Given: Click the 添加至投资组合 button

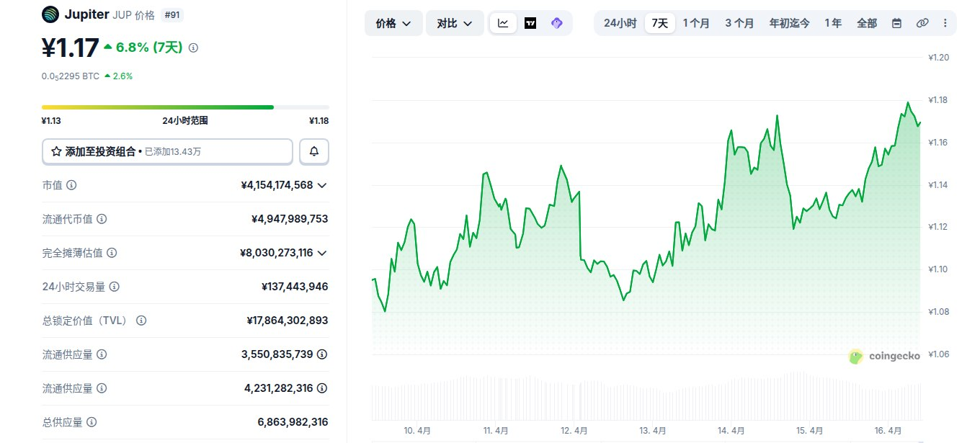Looking at the screenshot, I should (x=167, y=151).
